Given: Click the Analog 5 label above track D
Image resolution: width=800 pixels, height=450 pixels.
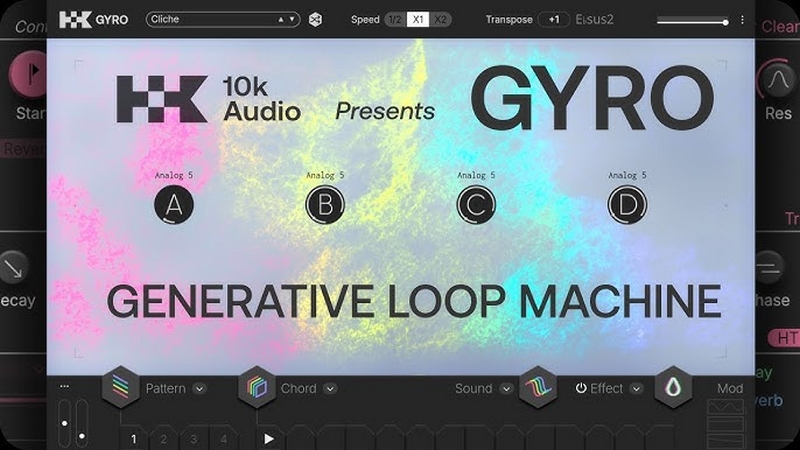Looking at the screenshot, I should click(x=627, y=175).
